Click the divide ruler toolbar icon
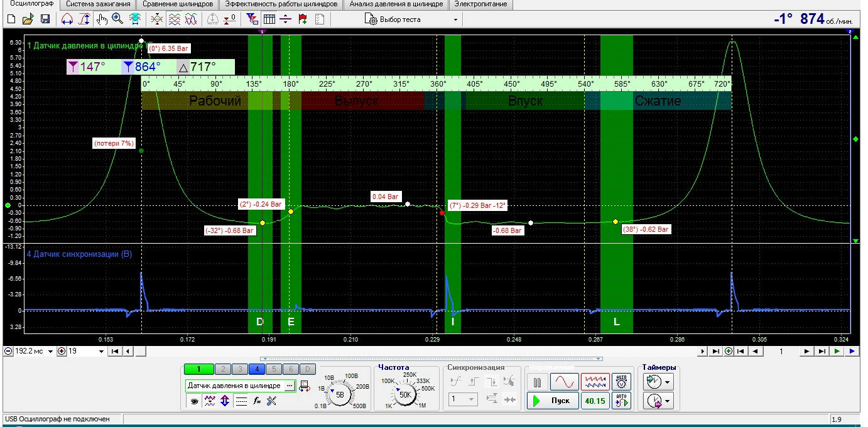 pyautogui.click(x=285, y=19)
